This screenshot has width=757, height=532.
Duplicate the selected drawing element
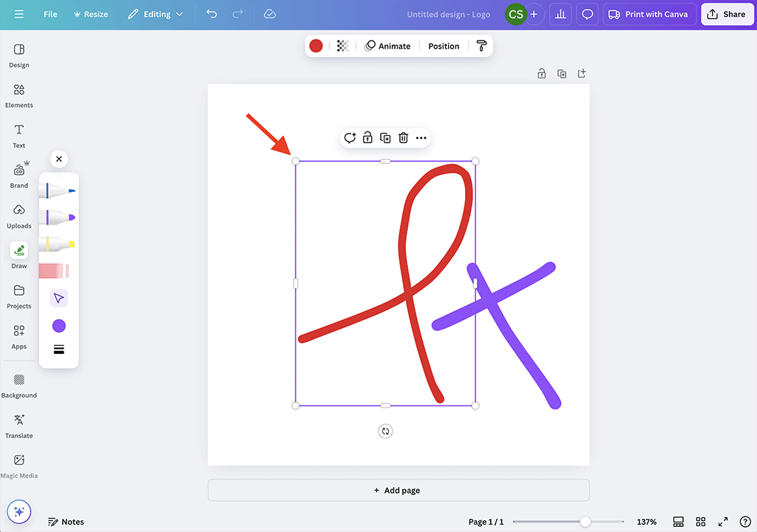pyautogui.click(x=385, y=138)
